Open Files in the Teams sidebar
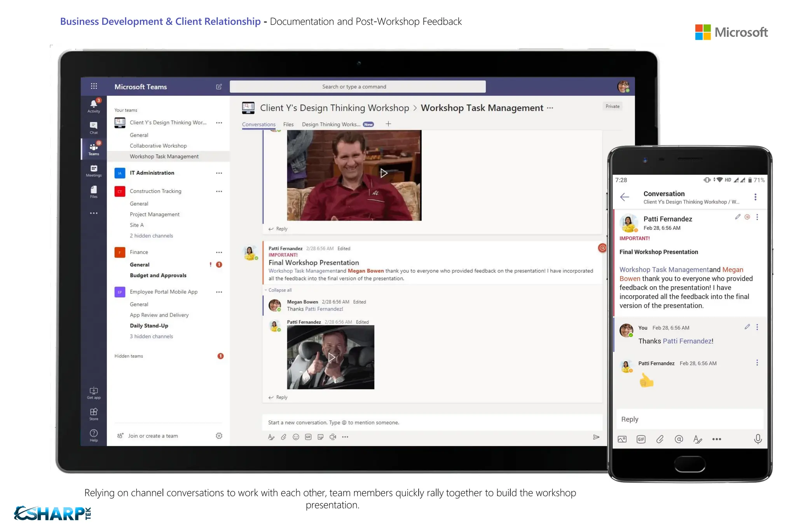 94,192
